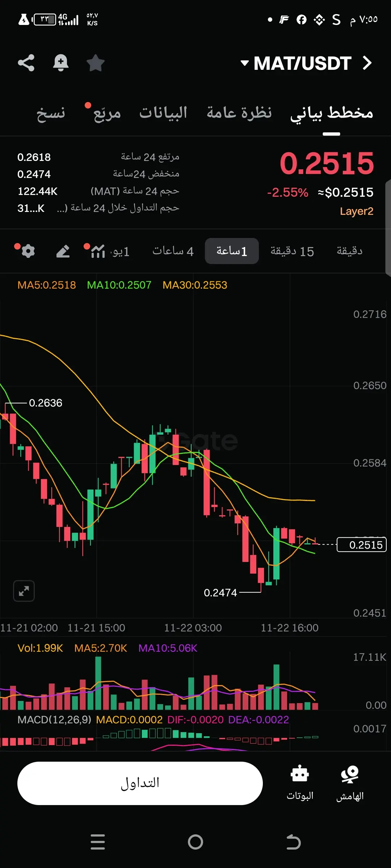The width and height of the screenshot is (391, 868).
Task: Open the البوتات bots icon
Action: (x=300, y=783)
